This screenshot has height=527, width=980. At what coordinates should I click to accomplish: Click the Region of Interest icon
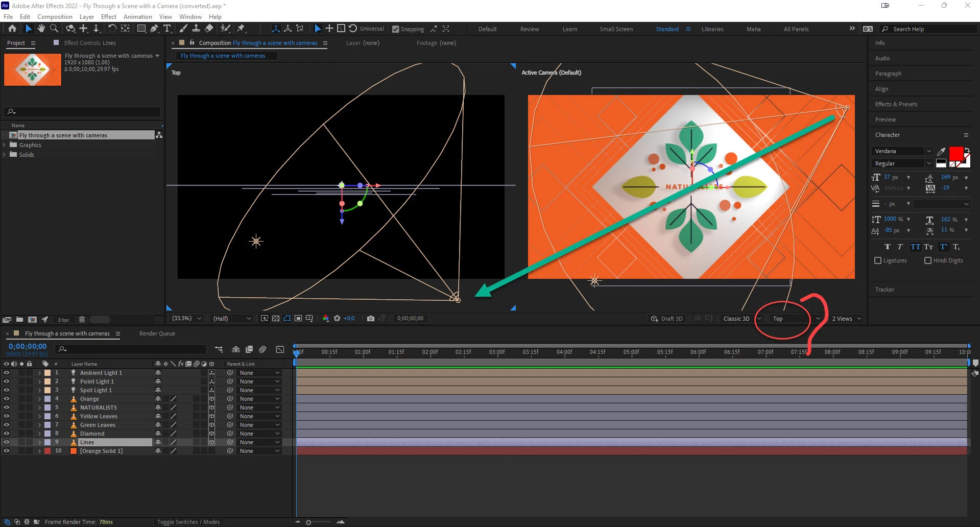pos(298,318)
